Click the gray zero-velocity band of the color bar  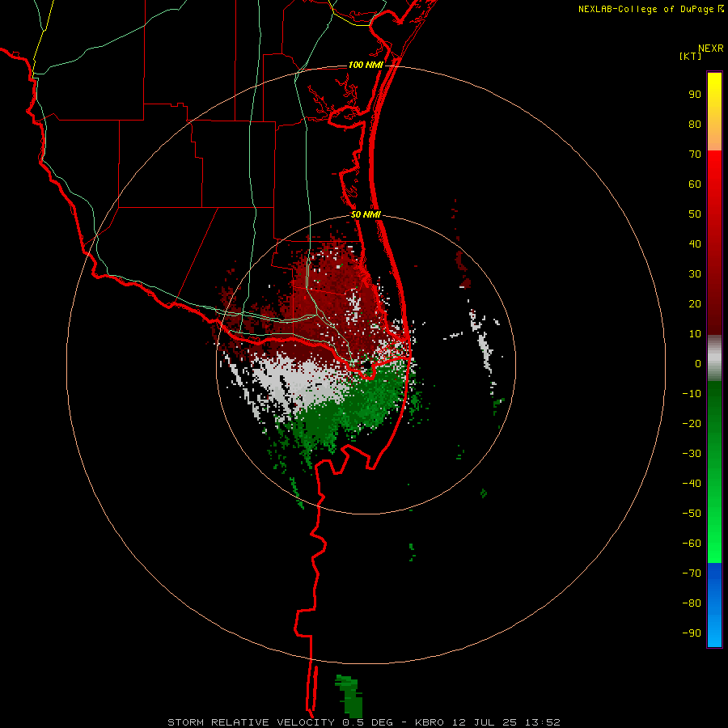[x=714, y=358]
